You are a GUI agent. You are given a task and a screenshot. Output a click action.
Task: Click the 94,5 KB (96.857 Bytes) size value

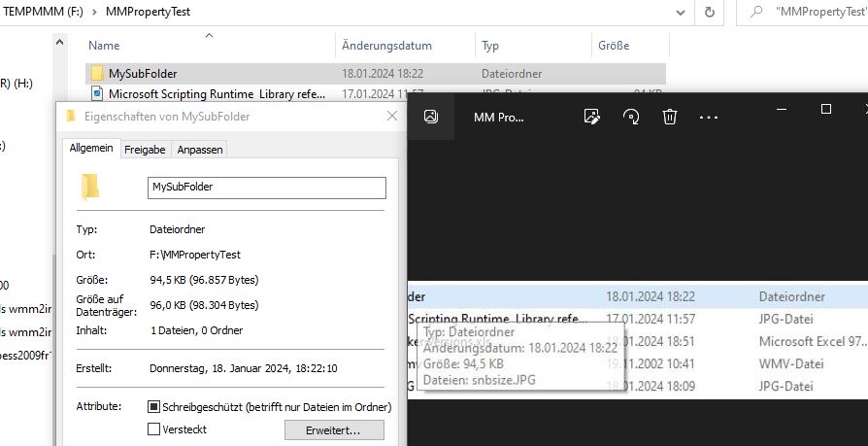pyautogui.click(x=204, y=280)
